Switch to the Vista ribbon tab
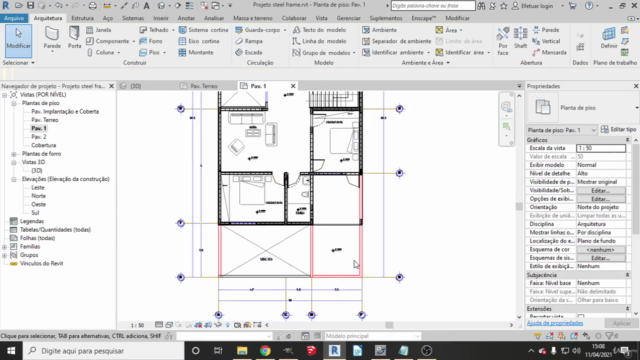Screen dimensions: 640x360 (321, 18)
